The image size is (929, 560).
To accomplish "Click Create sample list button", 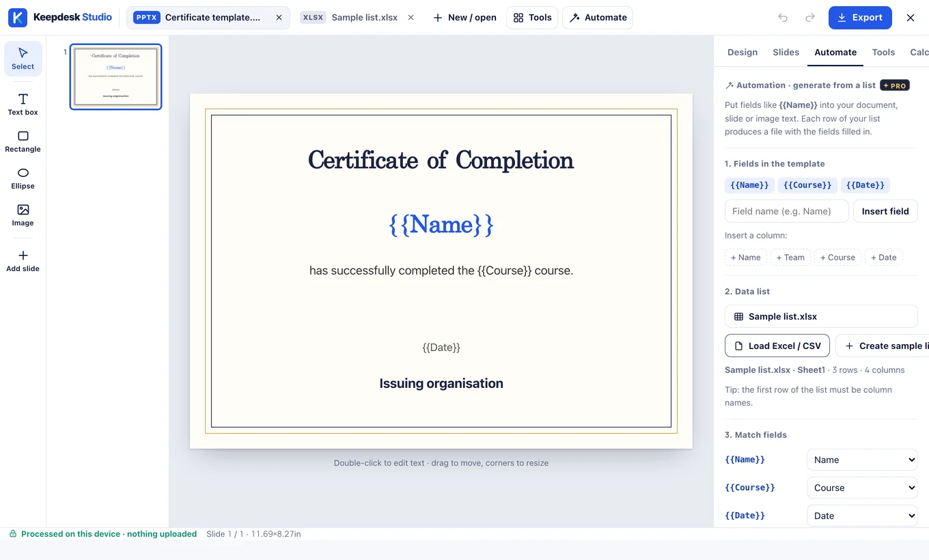I will (884, 346).
